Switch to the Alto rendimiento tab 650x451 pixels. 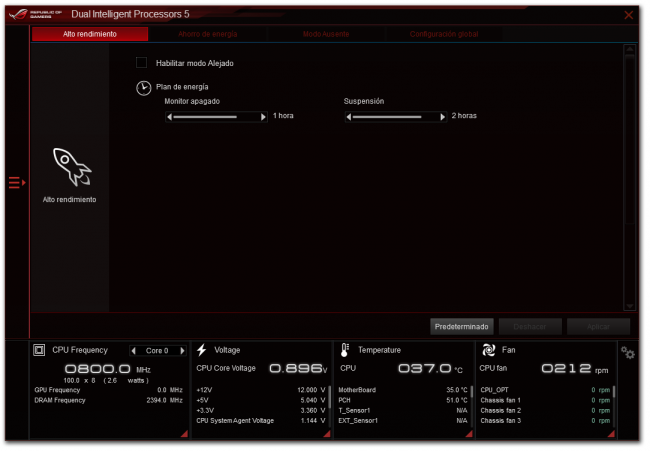point(90,34)
